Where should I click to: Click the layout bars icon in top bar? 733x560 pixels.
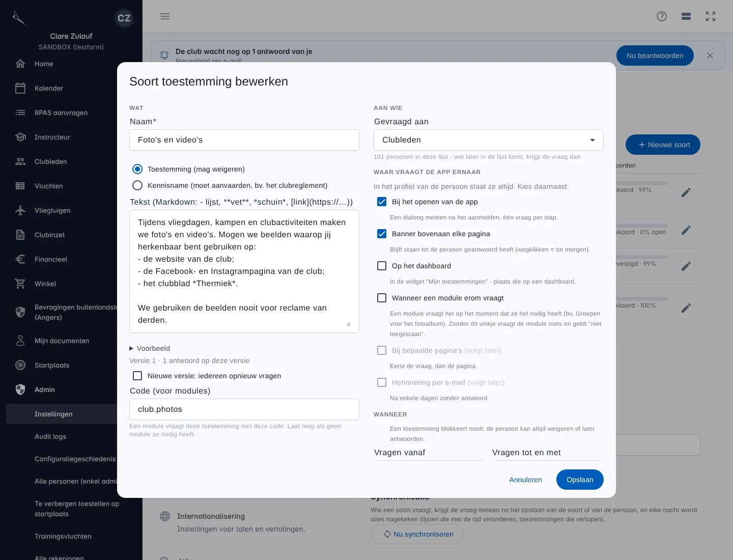coord(686,16)
